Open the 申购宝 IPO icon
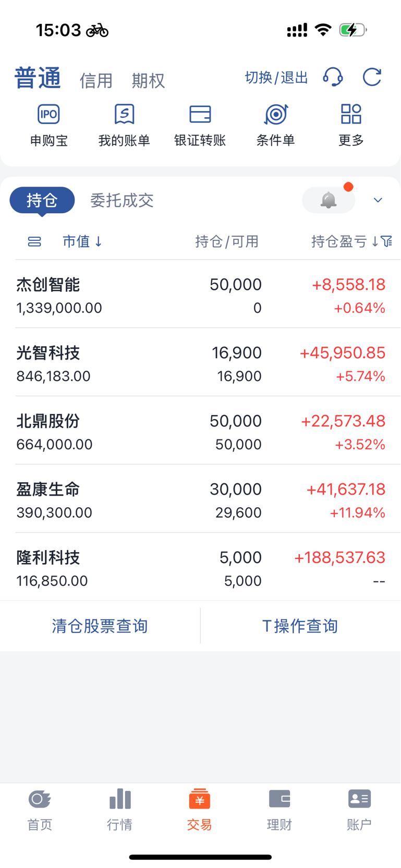 [48, 114]
